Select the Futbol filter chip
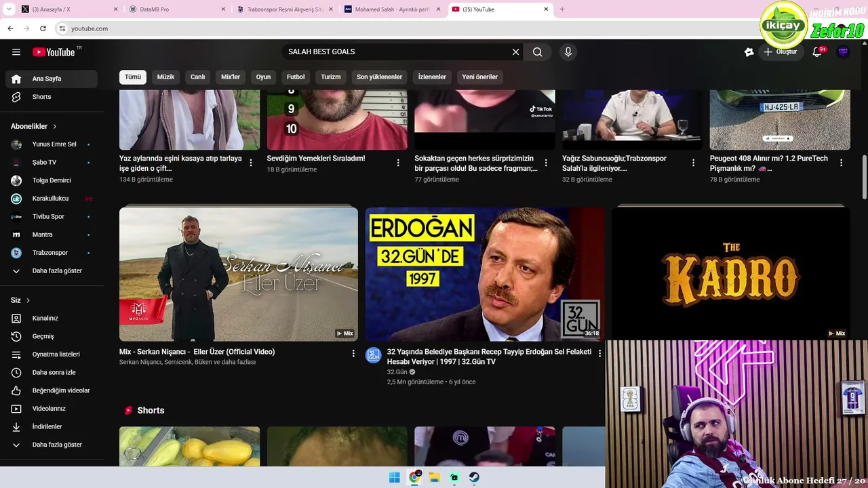Image resolution: width=868 pixels, height=488 pixels. [296, 77]
